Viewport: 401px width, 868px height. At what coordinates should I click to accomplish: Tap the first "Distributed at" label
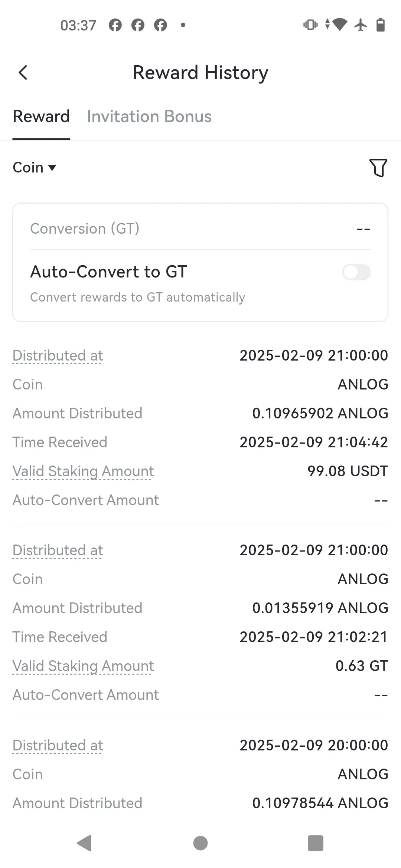[58, 355]
